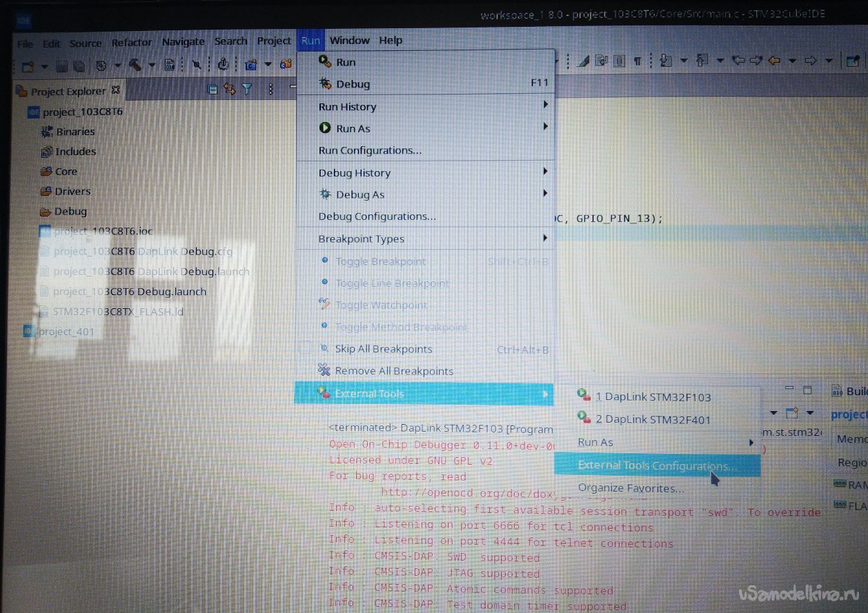Open the File menu
This screenshot has height=613, width=868.
(x=25, y=43)
